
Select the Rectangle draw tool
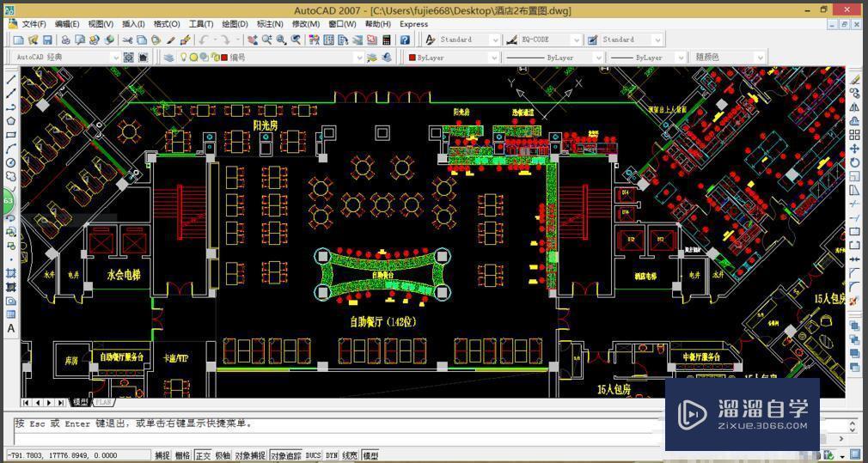[x=10, y=135]
